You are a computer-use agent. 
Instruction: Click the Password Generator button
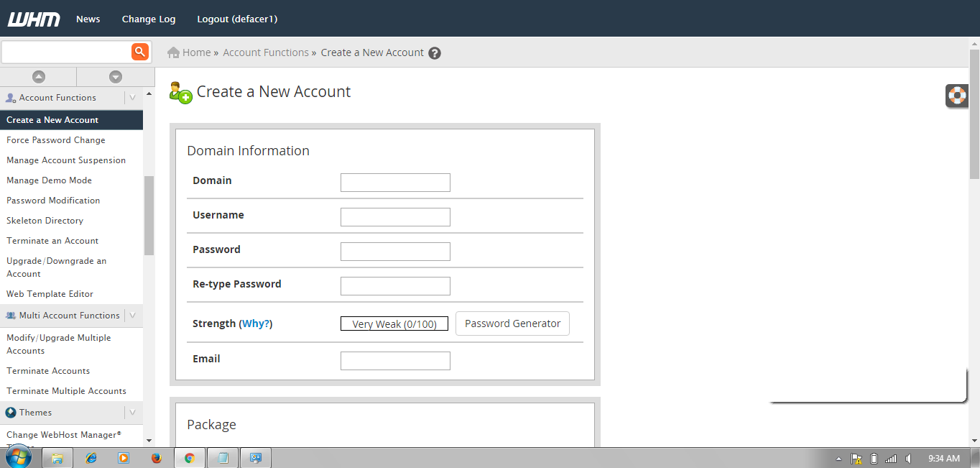pos(512,324)
